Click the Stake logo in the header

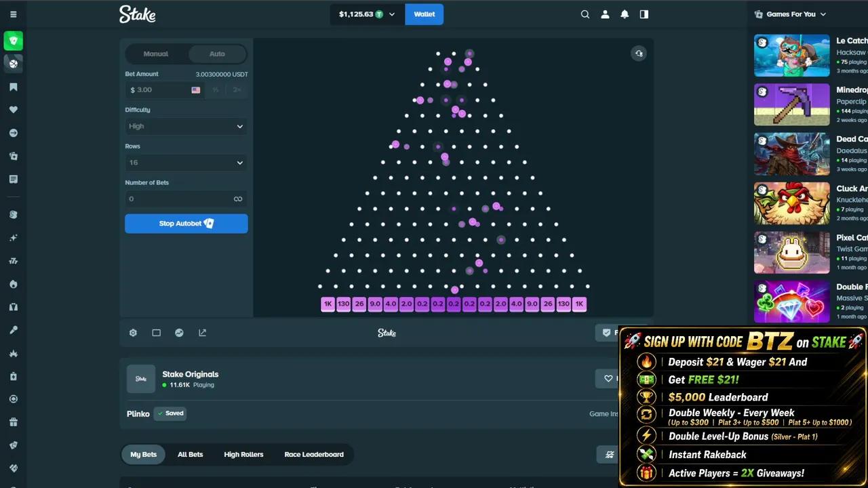[138, 14]
